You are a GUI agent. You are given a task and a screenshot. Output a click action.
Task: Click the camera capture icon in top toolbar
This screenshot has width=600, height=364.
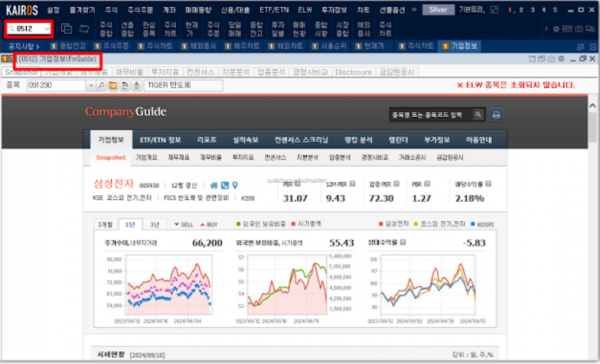pyautogui.click(x=579, y=29)
